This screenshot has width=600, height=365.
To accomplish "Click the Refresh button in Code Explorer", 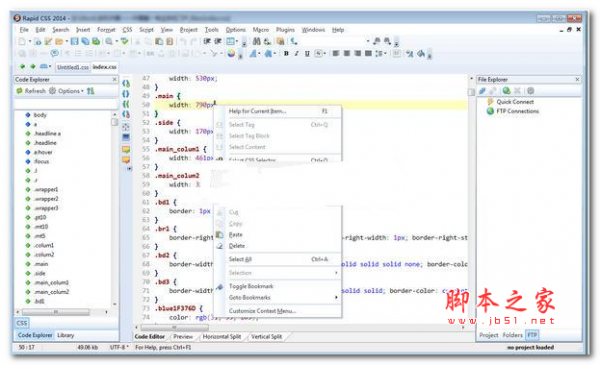I will [31, 91].
